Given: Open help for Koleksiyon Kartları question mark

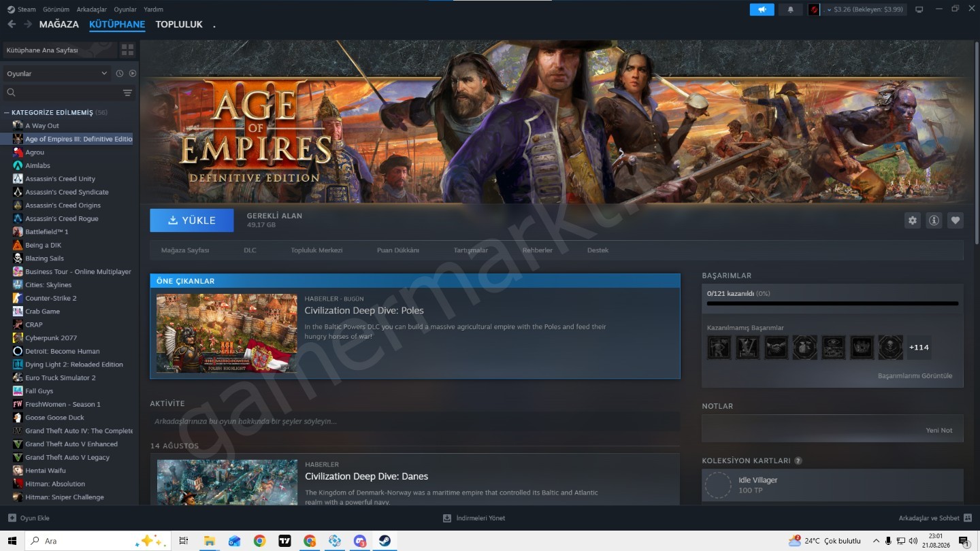Looking at the screenshot, I should tap(798, 461).
